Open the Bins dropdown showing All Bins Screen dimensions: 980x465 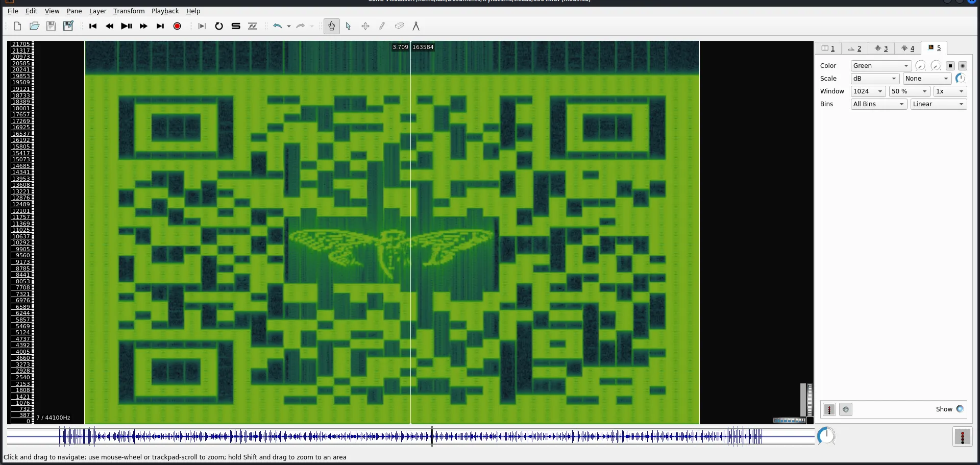tap(878, 104)
